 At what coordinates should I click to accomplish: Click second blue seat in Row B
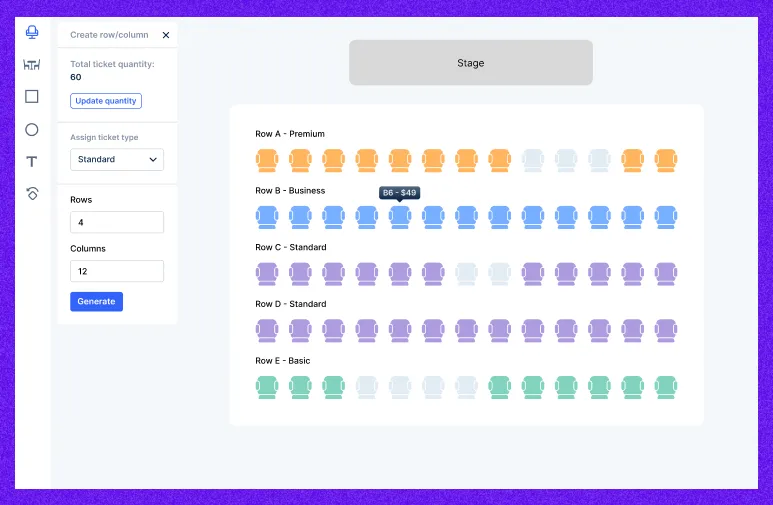(300, 217)
